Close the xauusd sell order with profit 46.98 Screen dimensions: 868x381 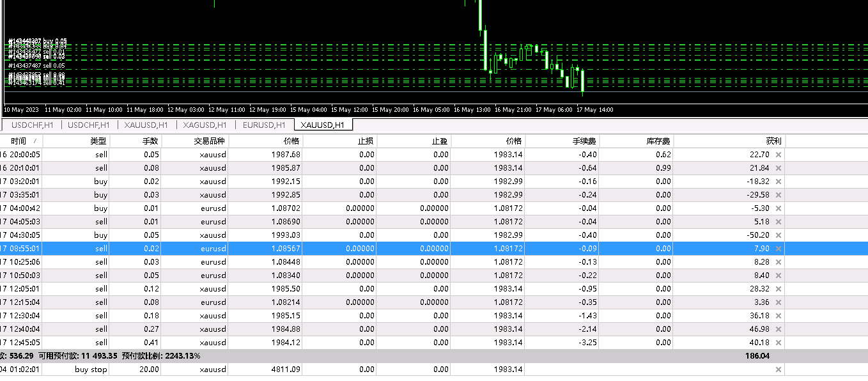click(778, 329)
